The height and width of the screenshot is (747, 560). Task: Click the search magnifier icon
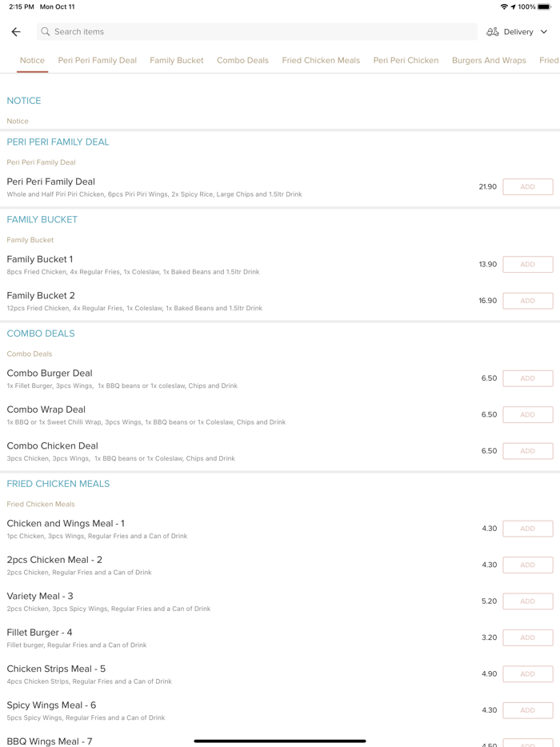(46, 32)
